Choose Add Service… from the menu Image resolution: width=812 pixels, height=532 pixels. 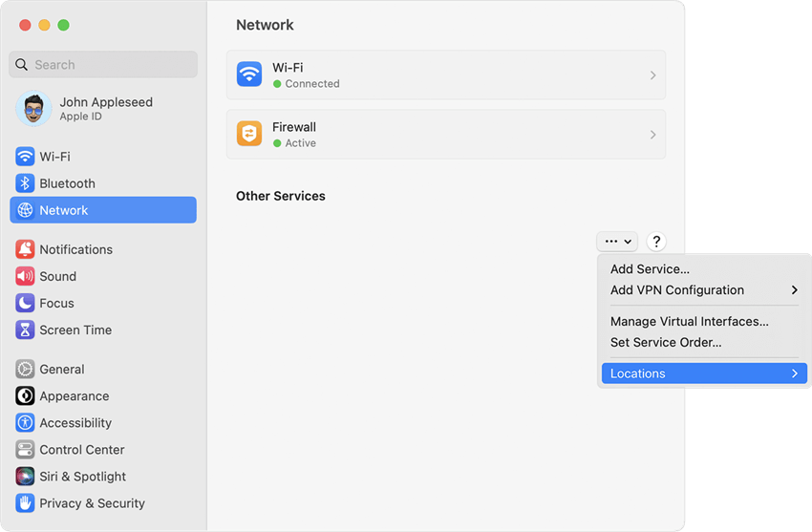[x=650, y=269]
